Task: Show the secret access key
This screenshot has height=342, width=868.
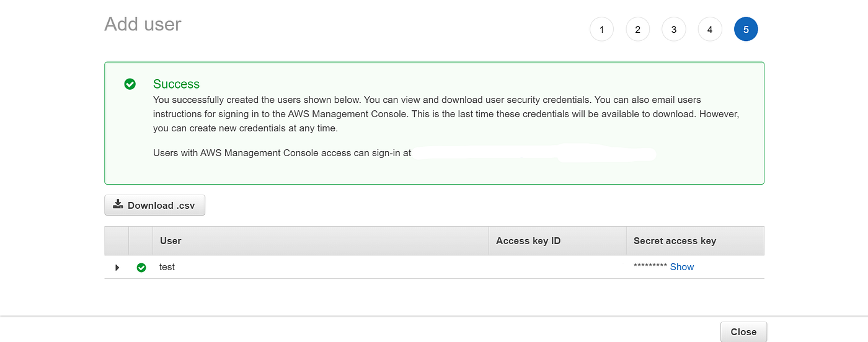Action: tap(681, 267)
